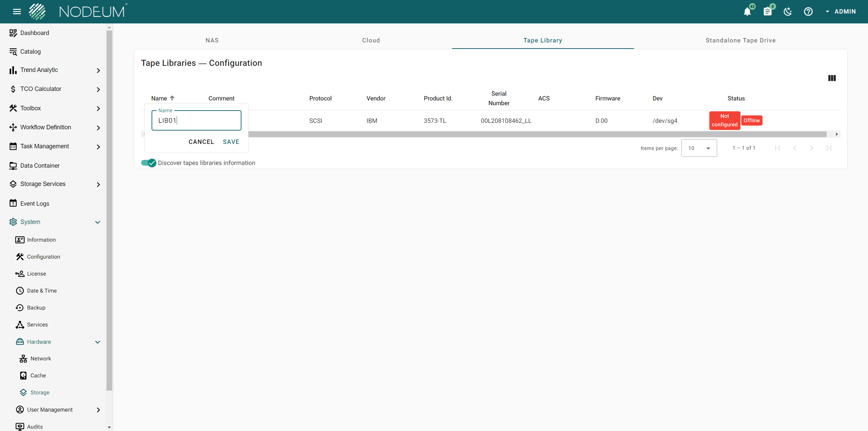Collapse the Hardware section

click(98, 342)
